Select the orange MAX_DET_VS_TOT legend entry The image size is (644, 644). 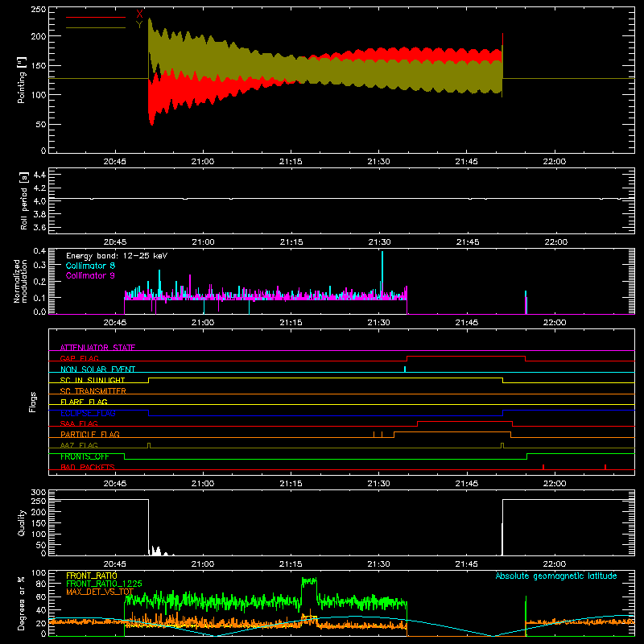(100, 592)
